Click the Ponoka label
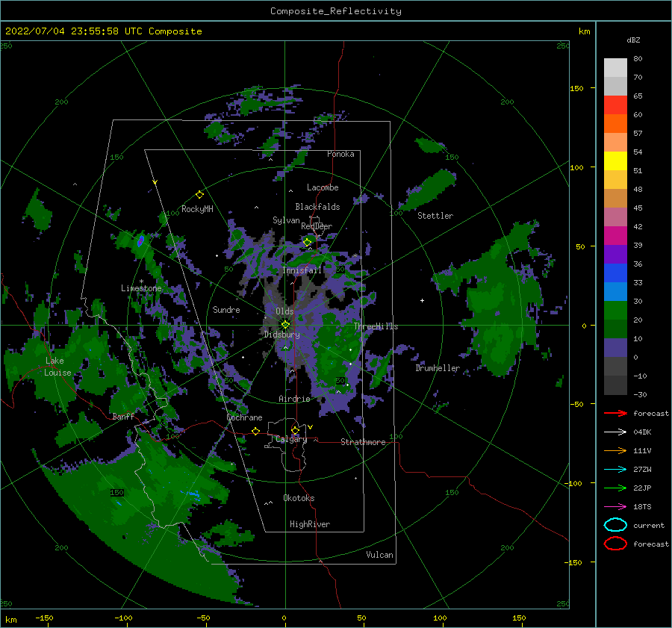 340,154
